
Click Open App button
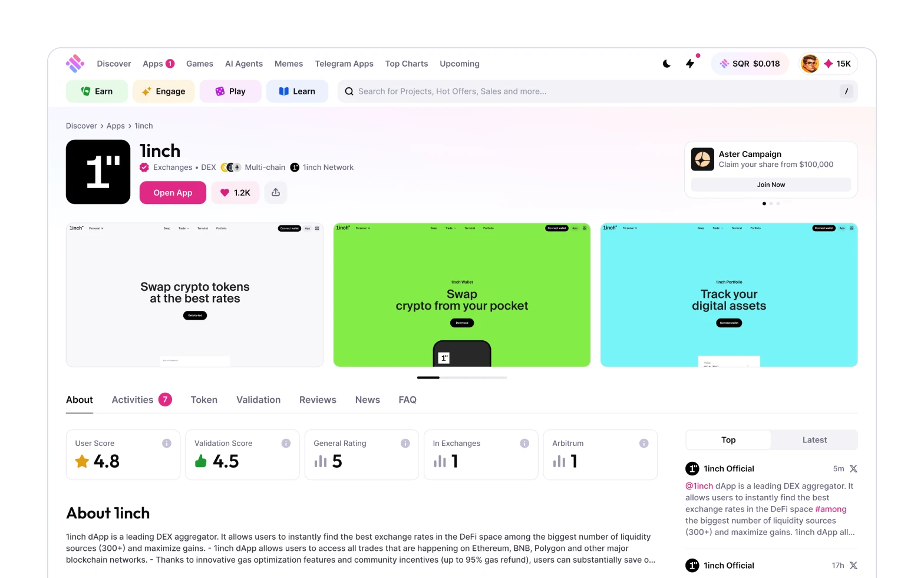click(x=173, y=193)
